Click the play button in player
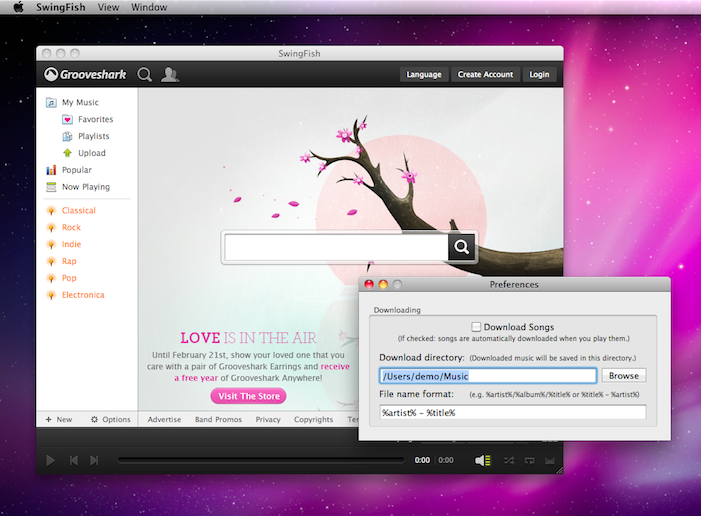The image size is (701, 516). tap(51, 460)
